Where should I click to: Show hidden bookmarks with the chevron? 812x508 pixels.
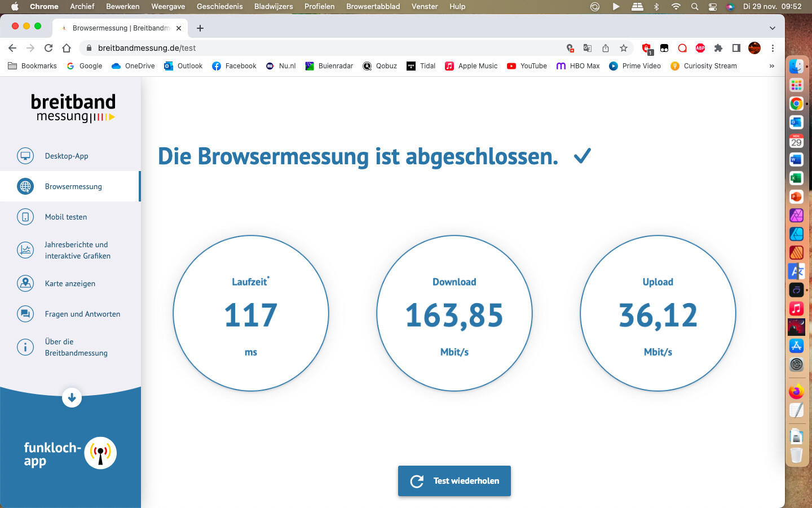(771, 66)
